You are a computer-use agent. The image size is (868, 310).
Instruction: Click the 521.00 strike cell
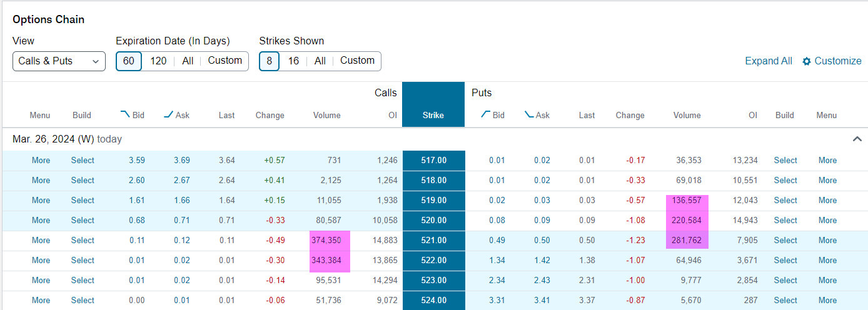(433, 241)
